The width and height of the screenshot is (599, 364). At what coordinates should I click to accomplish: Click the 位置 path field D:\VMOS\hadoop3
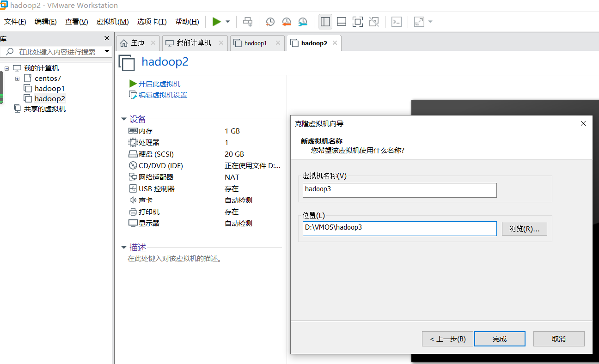399,229
